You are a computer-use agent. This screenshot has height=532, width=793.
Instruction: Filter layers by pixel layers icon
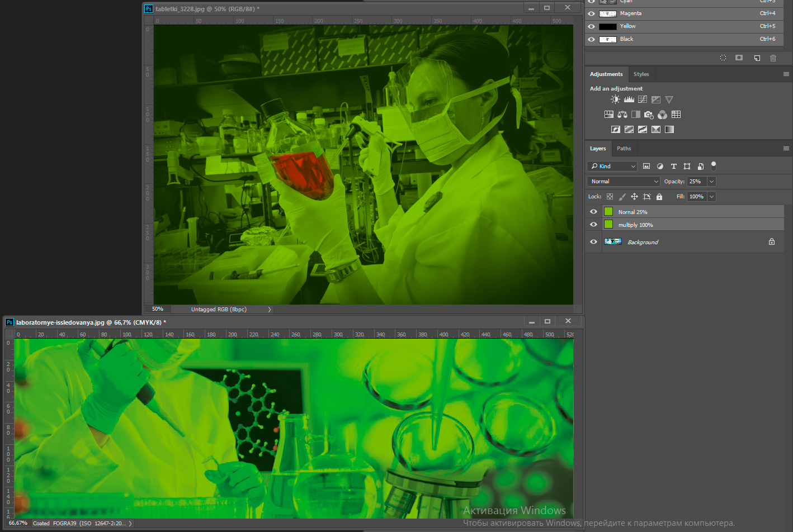pyautogui.click(x=646, y=166)
